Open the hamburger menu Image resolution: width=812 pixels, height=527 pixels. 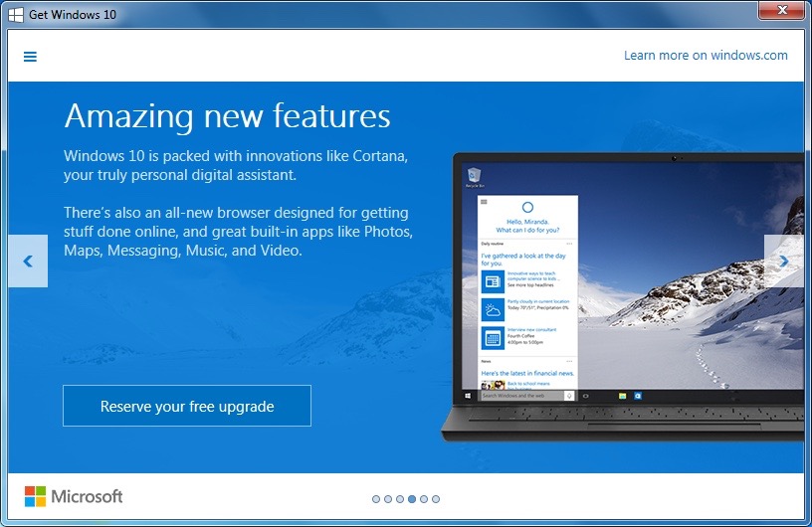[x=30, y=57]
